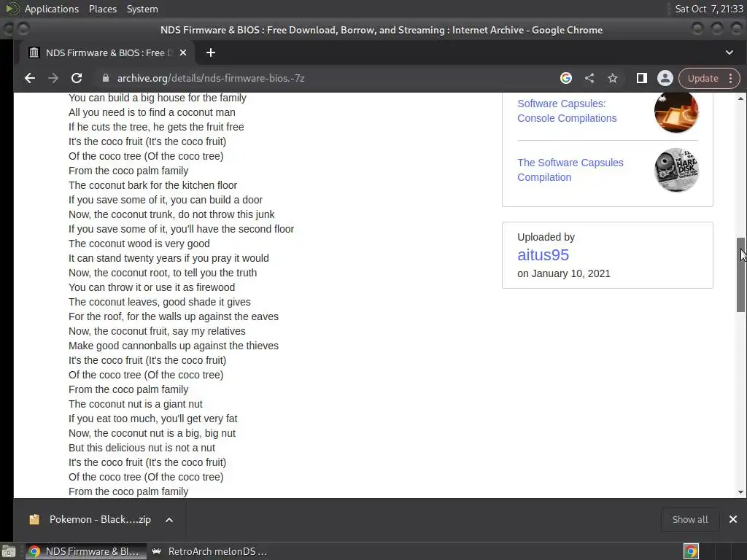Click the vertical scrollbar thumb

point(741,275)
